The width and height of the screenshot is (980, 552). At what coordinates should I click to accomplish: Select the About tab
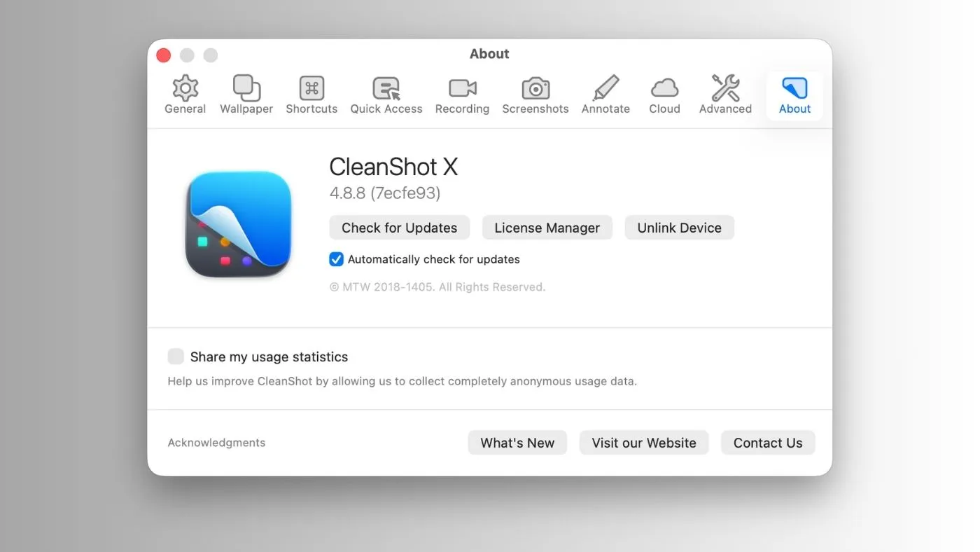(x=794, y=96)
